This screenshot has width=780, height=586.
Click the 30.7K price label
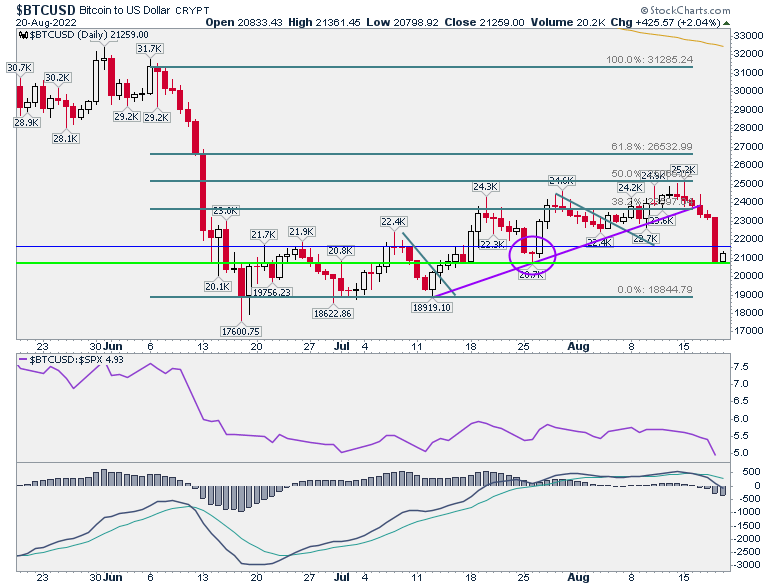[19, 68]
